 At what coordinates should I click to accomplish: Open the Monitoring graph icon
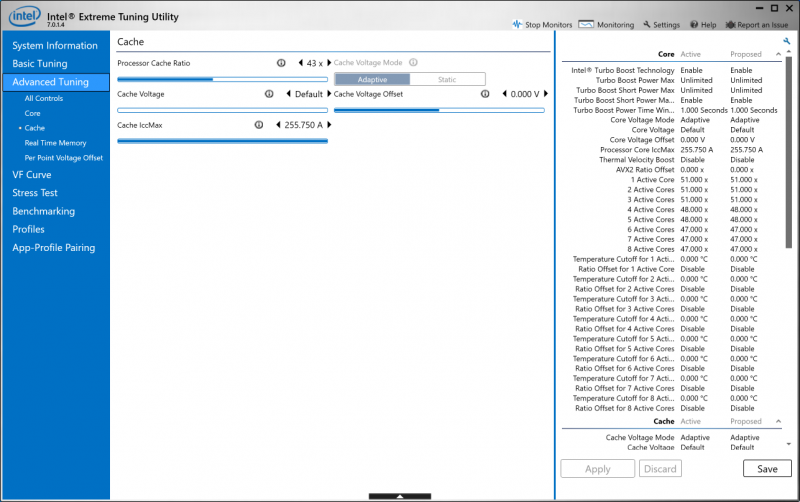(x=586, y=24)
